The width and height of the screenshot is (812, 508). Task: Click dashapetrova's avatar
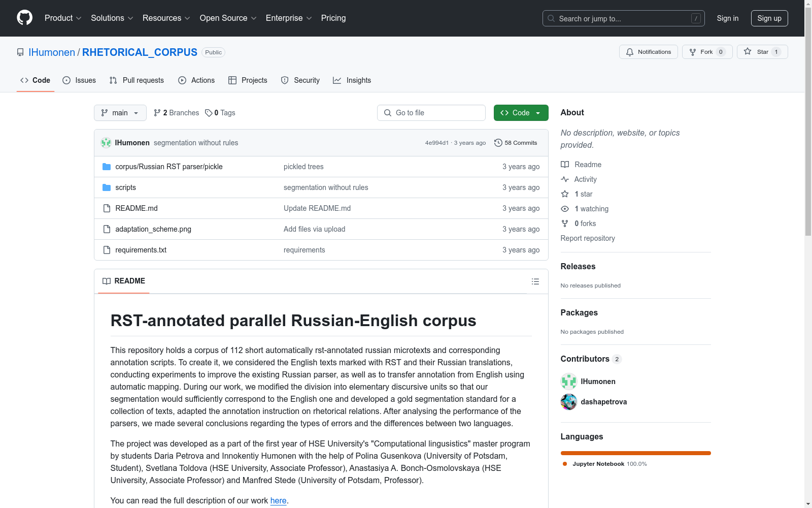[x=569, y=402]
